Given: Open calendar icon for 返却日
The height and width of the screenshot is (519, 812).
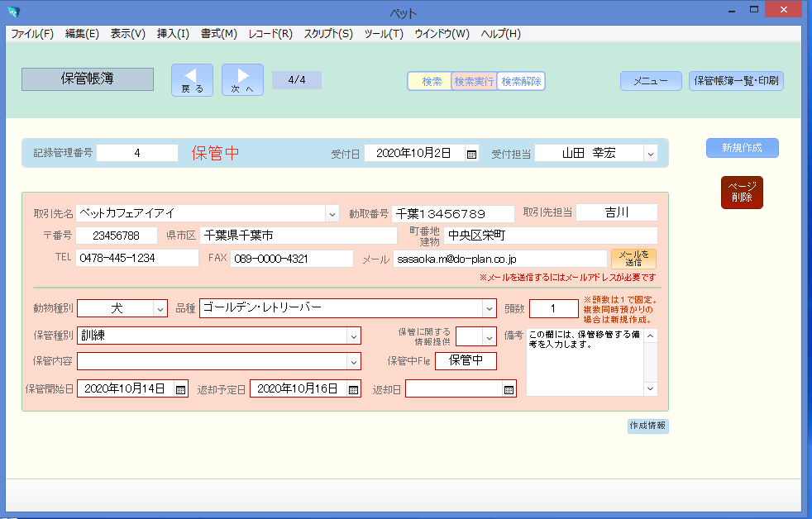Looking at the screenshot, I should 509,389.
